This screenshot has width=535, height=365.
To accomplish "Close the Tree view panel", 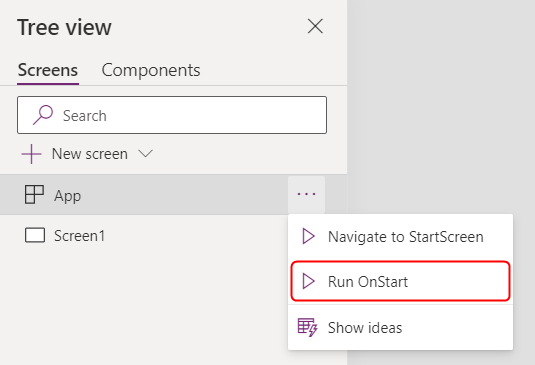I will [x=315, y=26].
